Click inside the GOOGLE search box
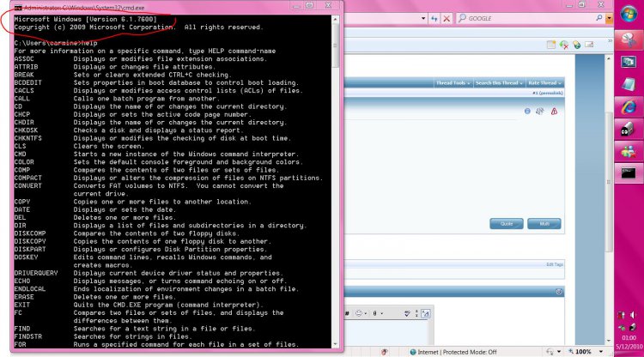 click(530, 19)
